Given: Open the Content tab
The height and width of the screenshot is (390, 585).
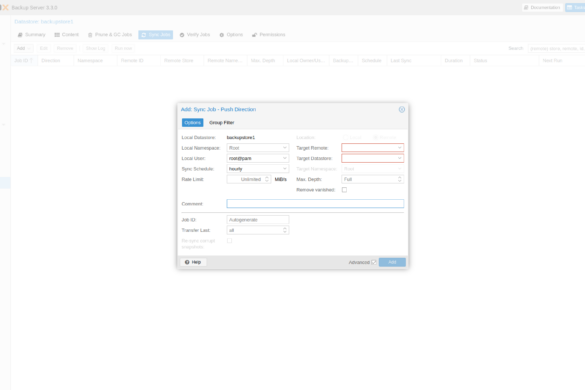Looking at the screenshot, I should click(66, 35).
